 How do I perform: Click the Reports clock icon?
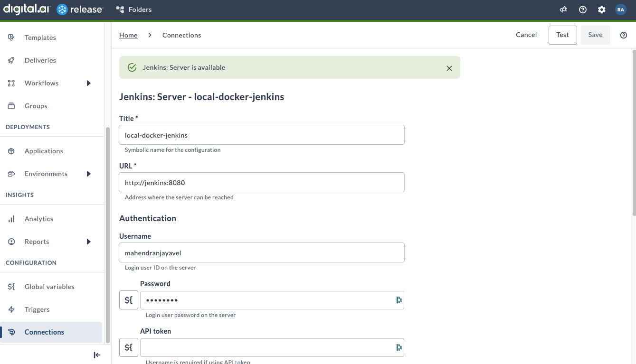11,242
